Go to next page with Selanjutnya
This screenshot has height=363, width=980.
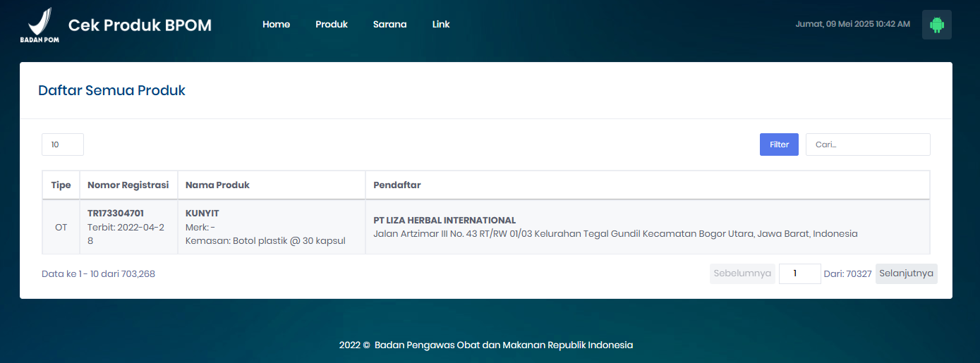pos(906,273)
